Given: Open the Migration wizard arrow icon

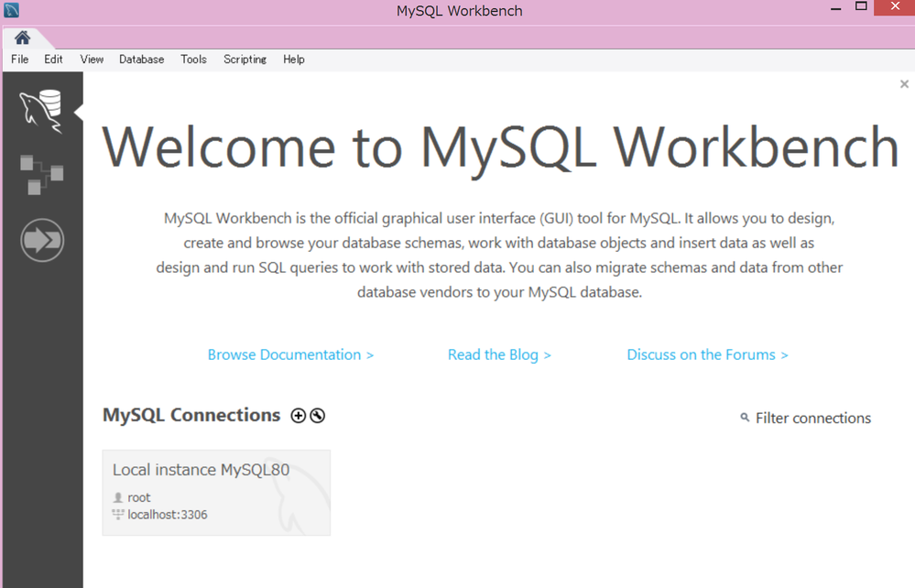Looking at the screenshot, I should coord(42,241).
